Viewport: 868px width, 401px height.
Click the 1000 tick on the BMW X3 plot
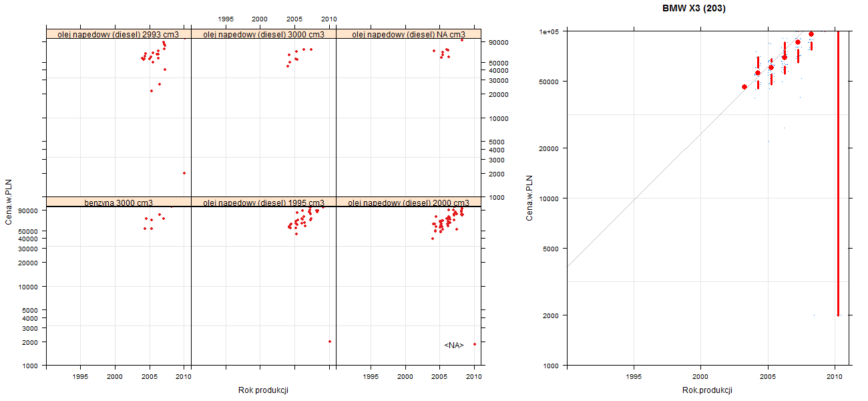tap(552, 365)
